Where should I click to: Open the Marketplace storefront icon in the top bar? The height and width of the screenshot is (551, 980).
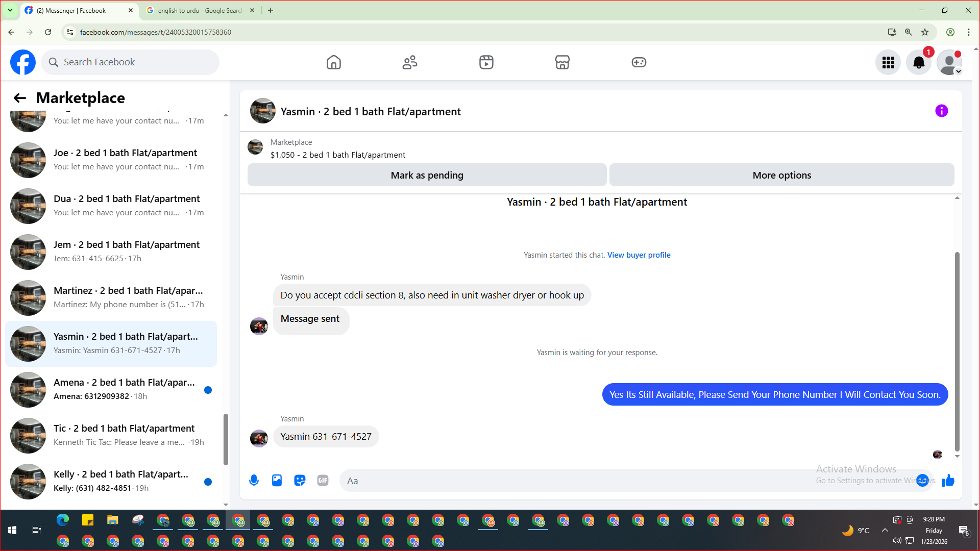point(562,62)
